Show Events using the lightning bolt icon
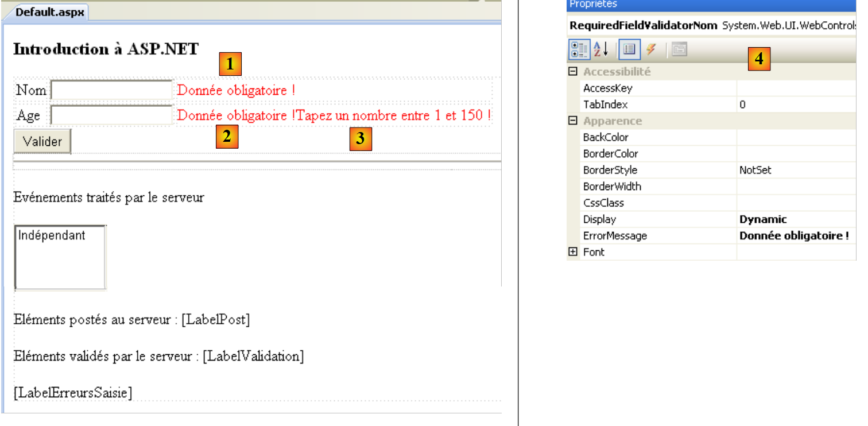 coord(651,50)
